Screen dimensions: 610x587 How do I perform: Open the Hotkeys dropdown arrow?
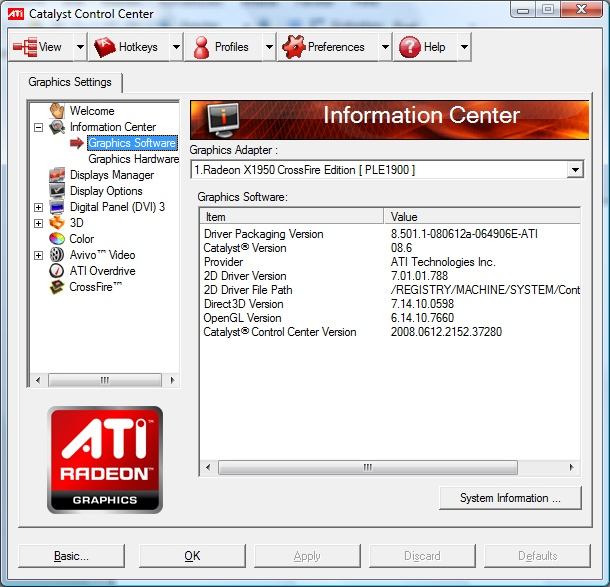click(176, 47)
